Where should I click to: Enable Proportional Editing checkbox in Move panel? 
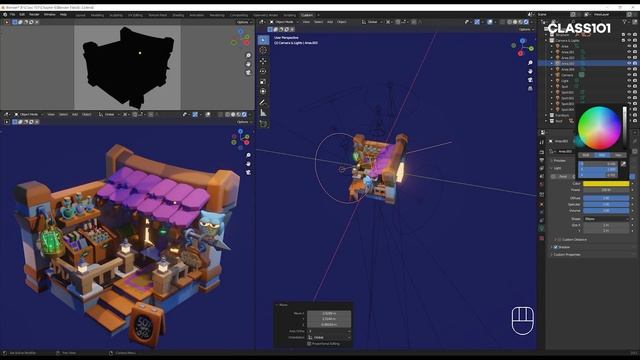[309, 344]
